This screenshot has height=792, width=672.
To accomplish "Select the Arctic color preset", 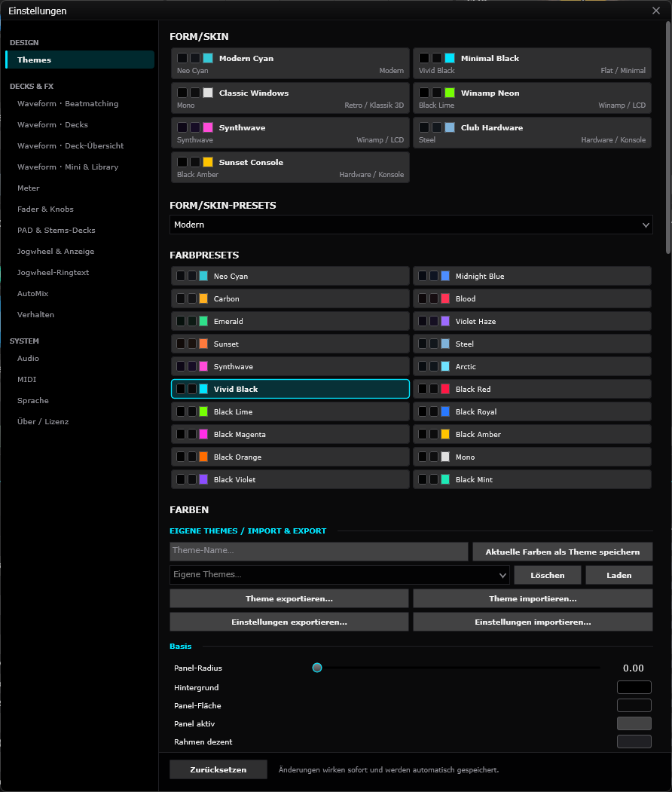I will click(x=532, y=367).
